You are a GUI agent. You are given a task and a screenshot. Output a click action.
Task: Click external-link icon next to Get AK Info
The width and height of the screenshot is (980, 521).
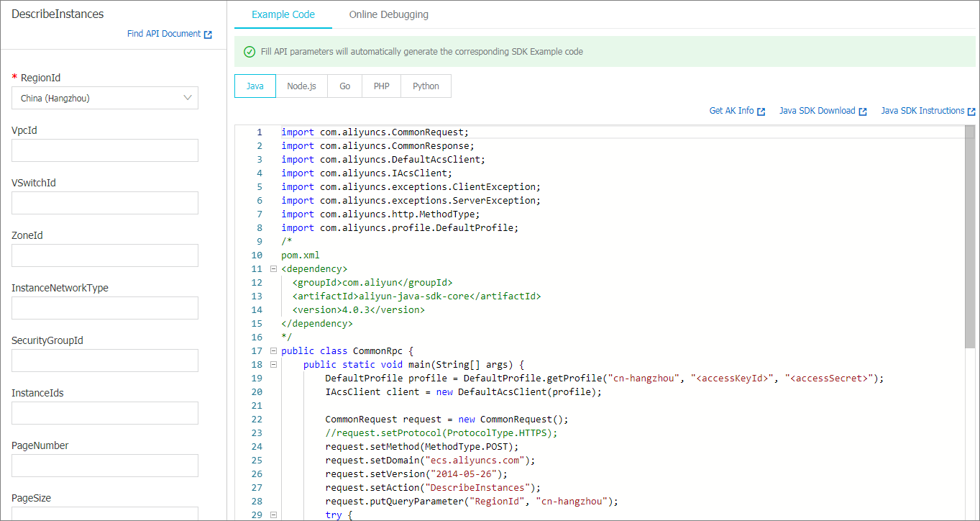[761, 112]
